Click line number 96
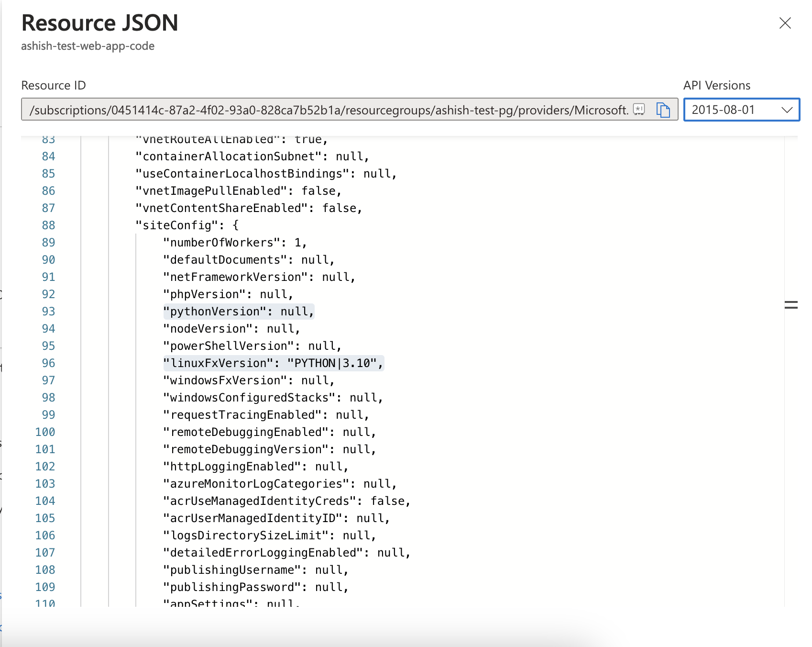The height and width of the screenshot is (647, 812). click(x=48, y=363)
